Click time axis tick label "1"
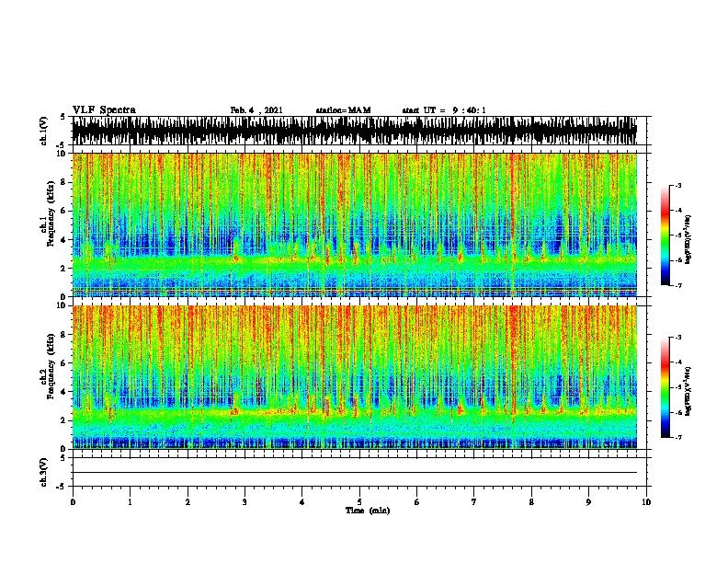This screenshot has width=728, height=563. 130,501
